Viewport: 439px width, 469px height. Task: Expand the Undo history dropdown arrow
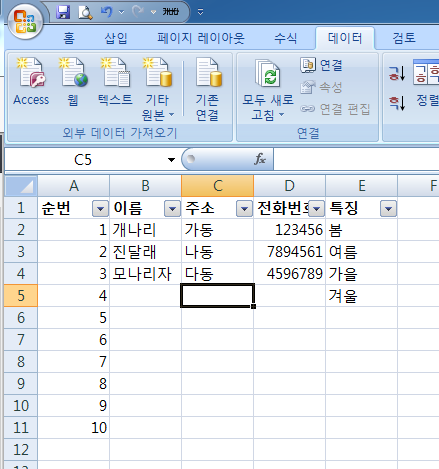(x=121, y=12)
